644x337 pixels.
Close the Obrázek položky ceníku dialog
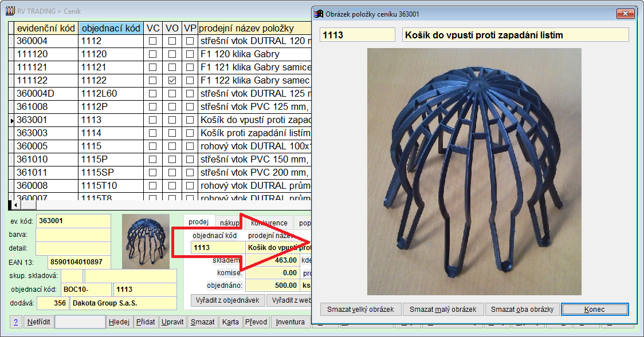point(627,13)
